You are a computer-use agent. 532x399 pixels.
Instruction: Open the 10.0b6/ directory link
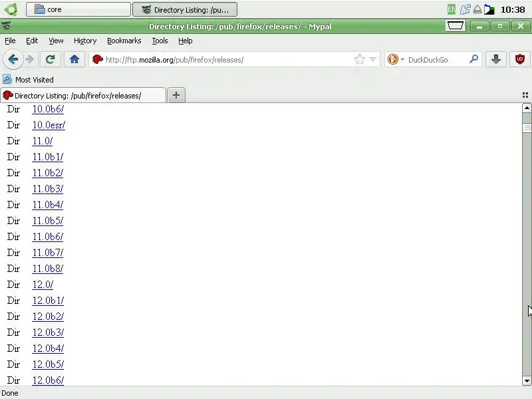(x=48, y=109)
